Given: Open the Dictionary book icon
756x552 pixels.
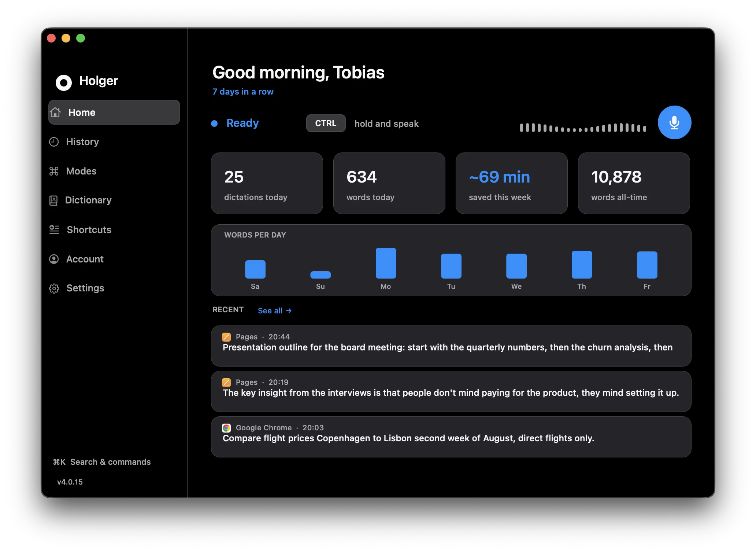Looking at the screenshot, I should 53,200.
